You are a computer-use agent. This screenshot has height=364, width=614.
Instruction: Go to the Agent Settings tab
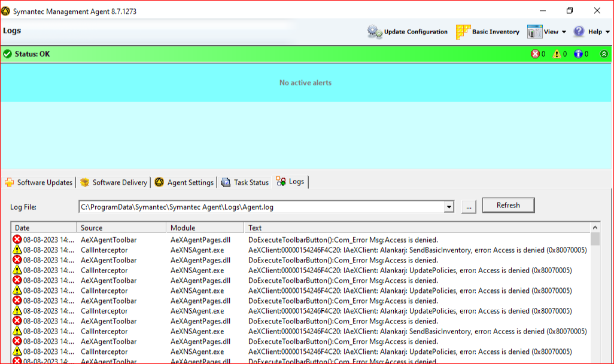(184, 182)
